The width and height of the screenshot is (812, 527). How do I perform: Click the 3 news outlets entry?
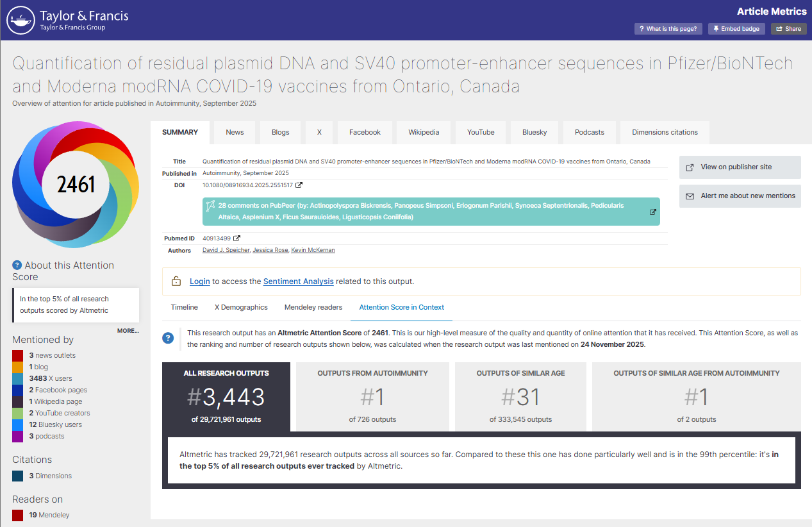click(x=53, y=355)
